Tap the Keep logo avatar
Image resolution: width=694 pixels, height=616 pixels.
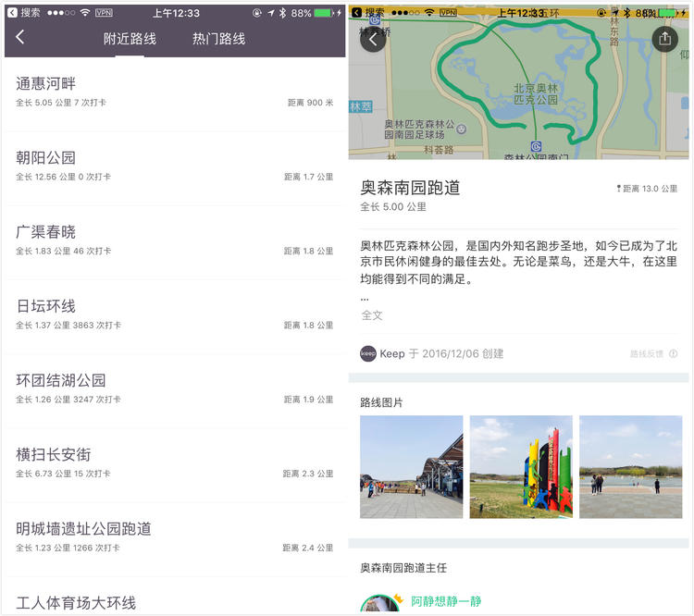click(367, 353)
